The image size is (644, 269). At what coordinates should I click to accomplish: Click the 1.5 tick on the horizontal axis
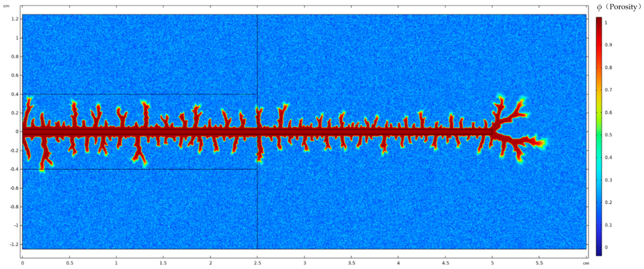(163, 263)
